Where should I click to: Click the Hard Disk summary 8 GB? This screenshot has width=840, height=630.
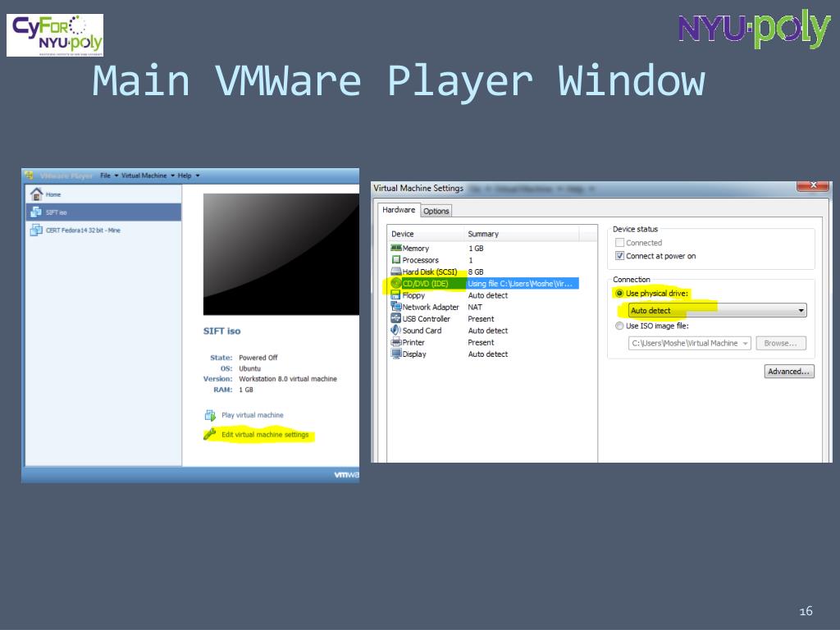476,272
